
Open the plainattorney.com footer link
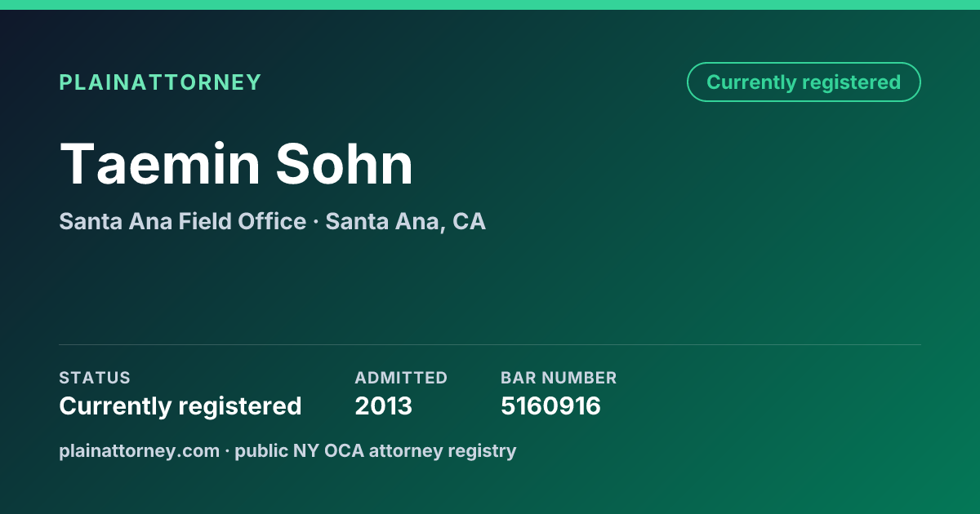coord(139,450)
